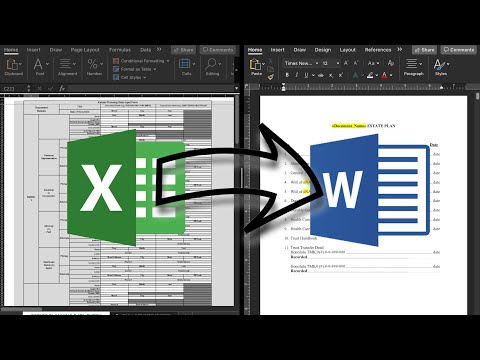The width and height of the screenshot is (480, 360).
Task: Click Comments button in Excel window
Action: [x=218, y=50]
